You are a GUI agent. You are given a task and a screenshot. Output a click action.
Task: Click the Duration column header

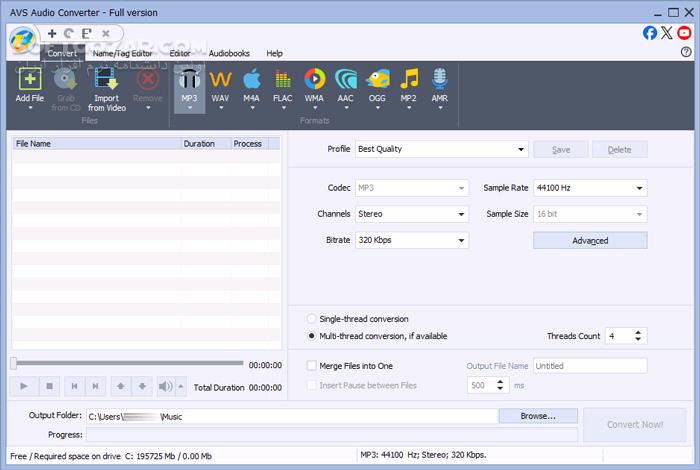[205, 143]
